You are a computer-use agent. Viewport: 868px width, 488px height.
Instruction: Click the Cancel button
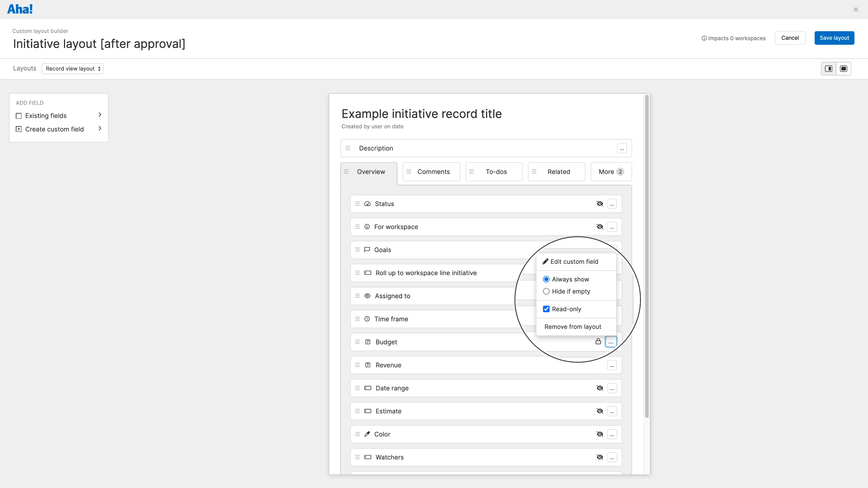pos(790,38)
